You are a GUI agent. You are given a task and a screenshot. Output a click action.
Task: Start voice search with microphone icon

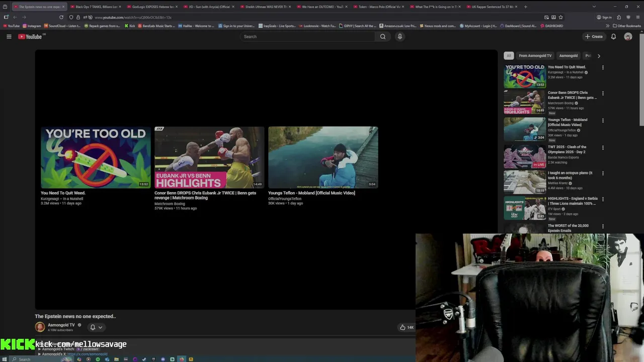coord(400,37)
